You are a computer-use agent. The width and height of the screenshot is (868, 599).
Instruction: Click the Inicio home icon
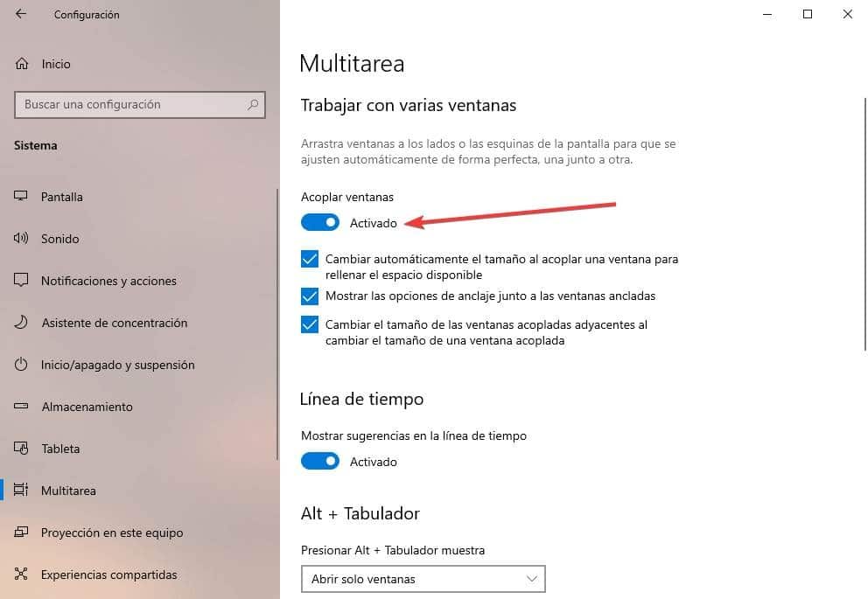point(22,64)
